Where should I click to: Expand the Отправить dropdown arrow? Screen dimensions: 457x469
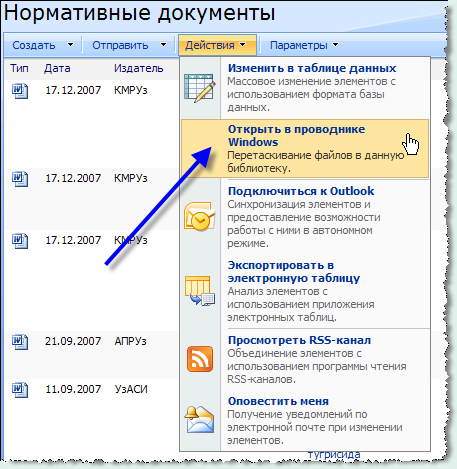pos(163,45)
